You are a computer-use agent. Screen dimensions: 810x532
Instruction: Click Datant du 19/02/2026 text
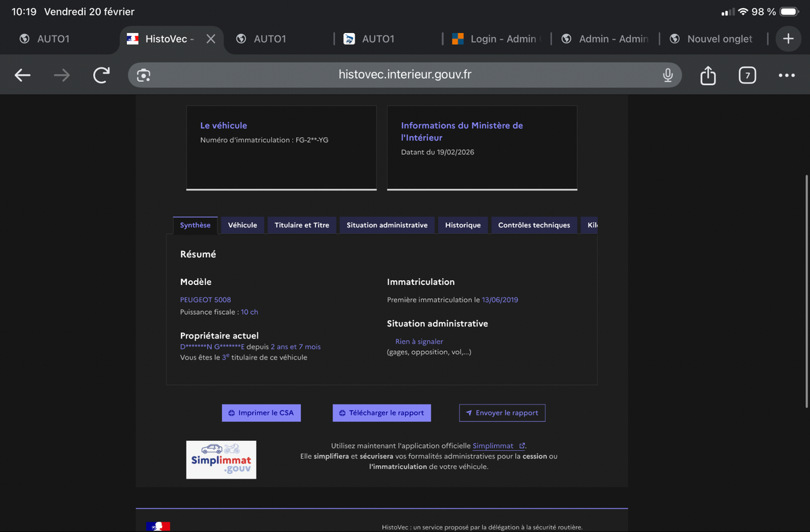tap(437, 153)
